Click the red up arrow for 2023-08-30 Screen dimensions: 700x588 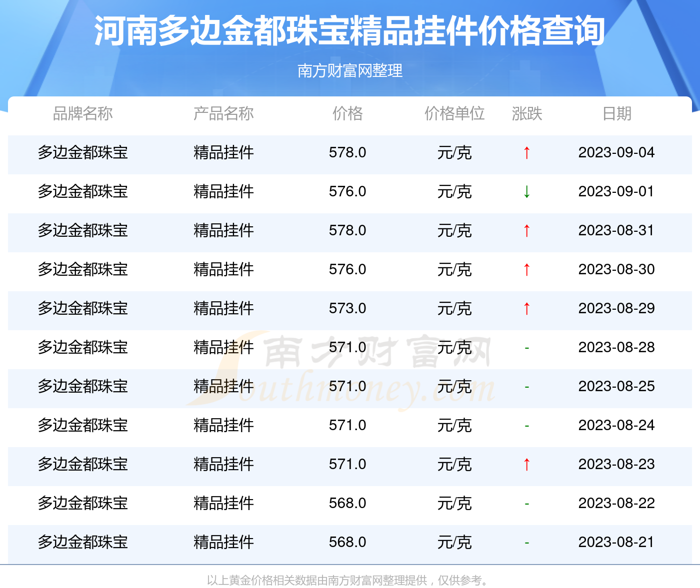pos(526,269)
